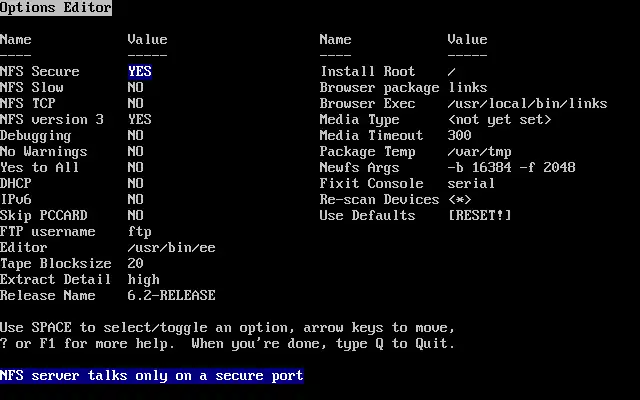
Task: Toggle NFS version 3 YES value
Action: 140,120
